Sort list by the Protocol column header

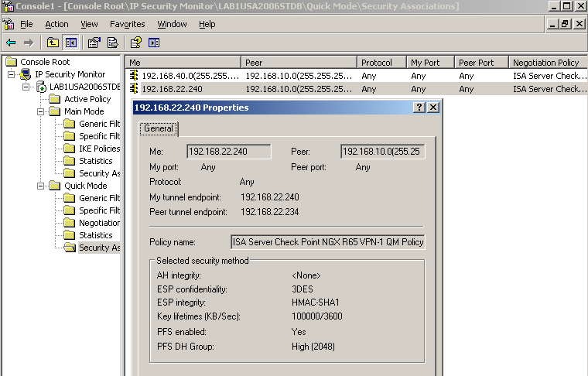coord(381,62)
